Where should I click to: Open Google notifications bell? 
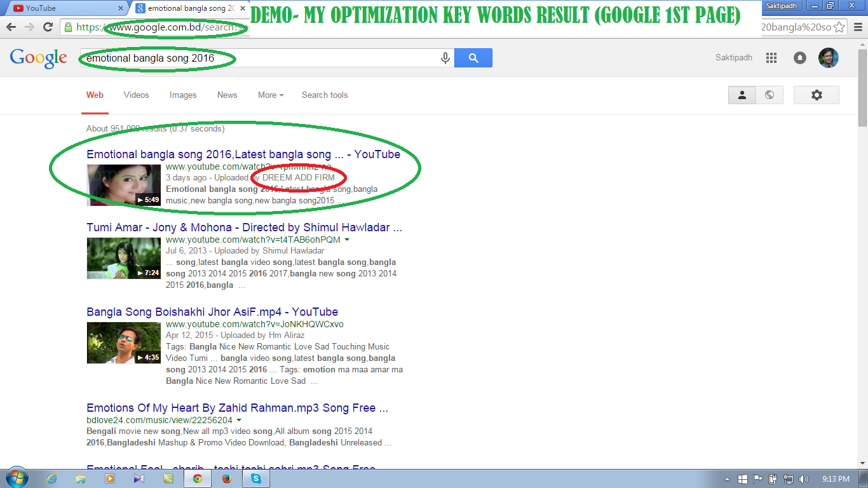800,58
